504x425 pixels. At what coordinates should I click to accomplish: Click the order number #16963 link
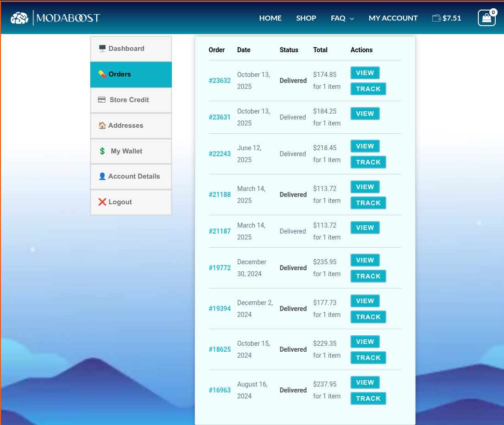(x=219, y=390)
